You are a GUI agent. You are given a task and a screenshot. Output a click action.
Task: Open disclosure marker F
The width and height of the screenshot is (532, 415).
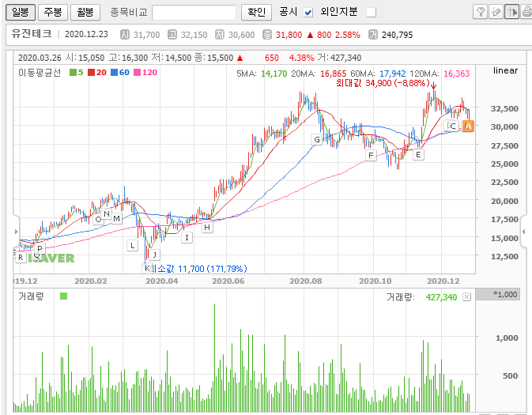371,156
